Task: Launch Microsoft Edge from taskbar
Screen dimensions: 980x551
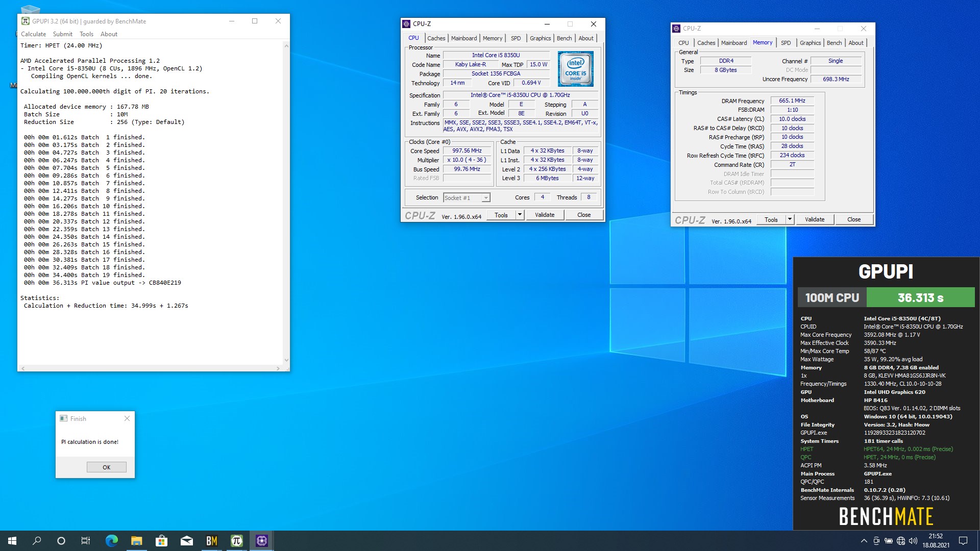Action: [x=111, y=541]
